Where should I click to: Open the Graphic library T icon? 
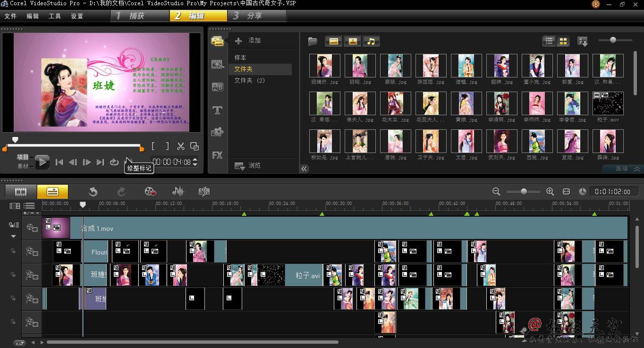pyautogui.click(x=217, y=110)
